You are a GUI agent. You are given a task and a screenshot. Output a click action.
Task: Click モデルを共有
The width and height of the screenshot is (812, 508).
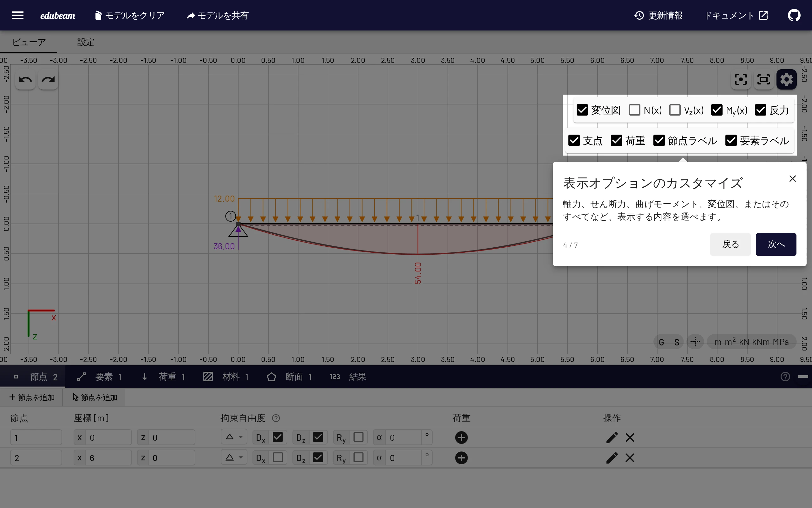click(x=217, y=16)
